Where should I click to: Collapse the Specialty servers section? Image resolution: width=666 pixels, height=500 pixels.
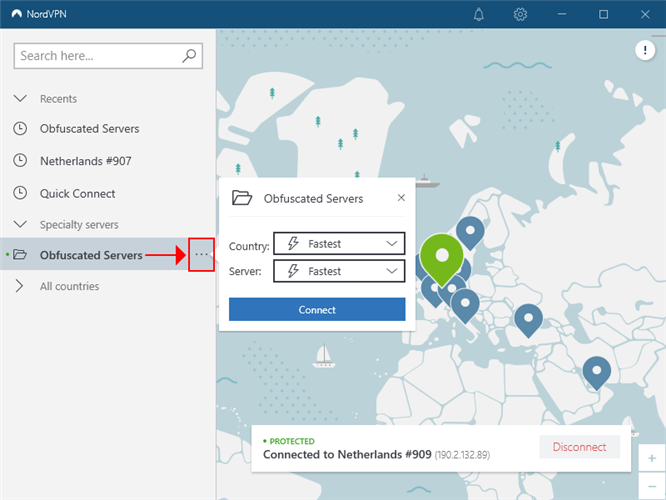click(20, 225)
